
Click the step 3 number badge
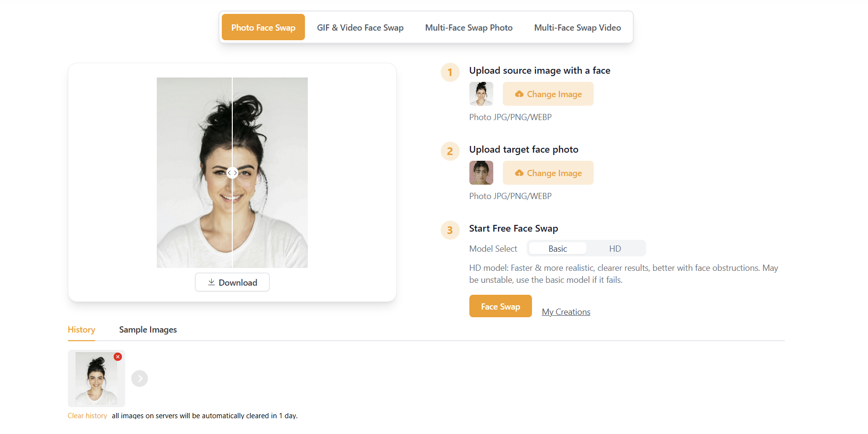coord(450,230)
